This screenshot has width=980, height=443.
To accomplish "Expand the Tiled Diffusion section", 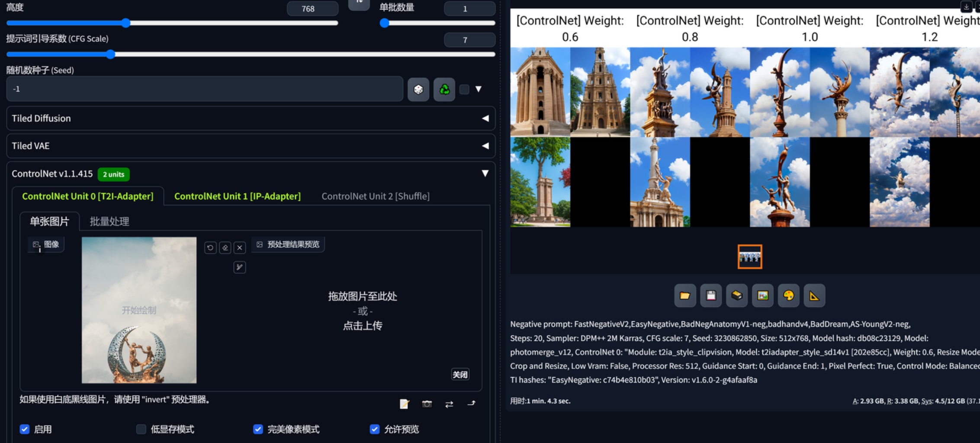I will (251, 119).
